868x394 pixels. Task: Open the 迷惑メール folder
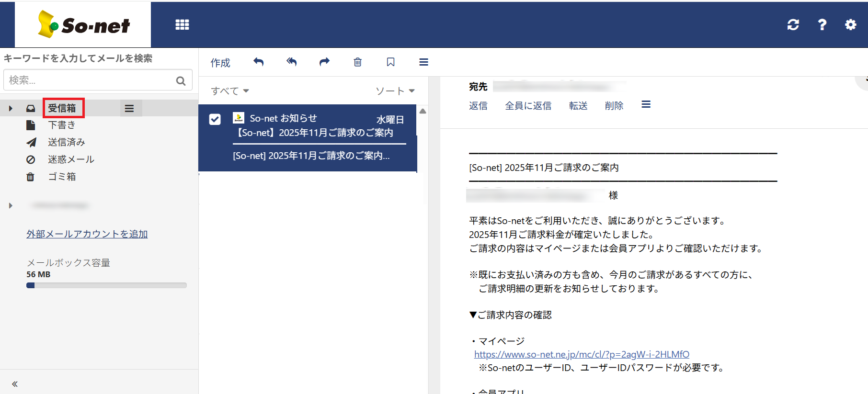(71, 159)
